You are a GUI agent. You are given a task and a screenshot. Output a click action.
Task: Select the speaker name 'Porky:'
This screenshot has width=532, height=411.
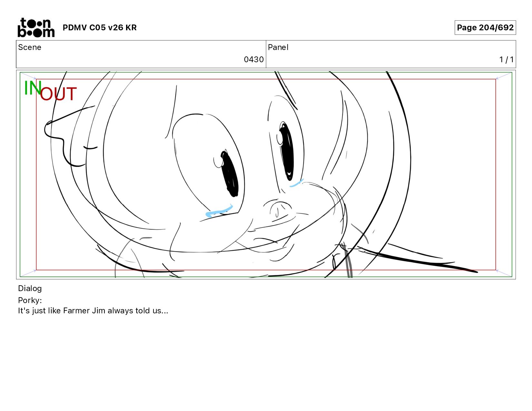coord(30,300)
